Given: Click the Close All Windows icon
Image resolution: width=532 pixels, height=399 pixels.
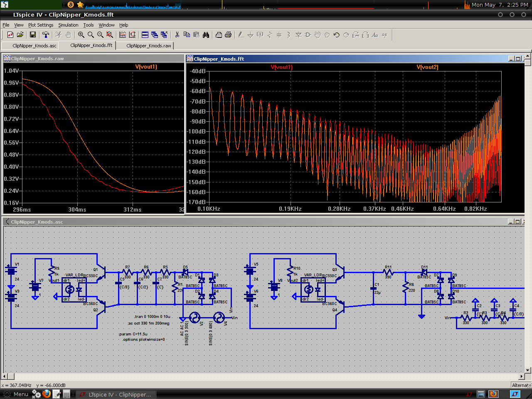Looking at the screenshot, I should click(164, 35).
